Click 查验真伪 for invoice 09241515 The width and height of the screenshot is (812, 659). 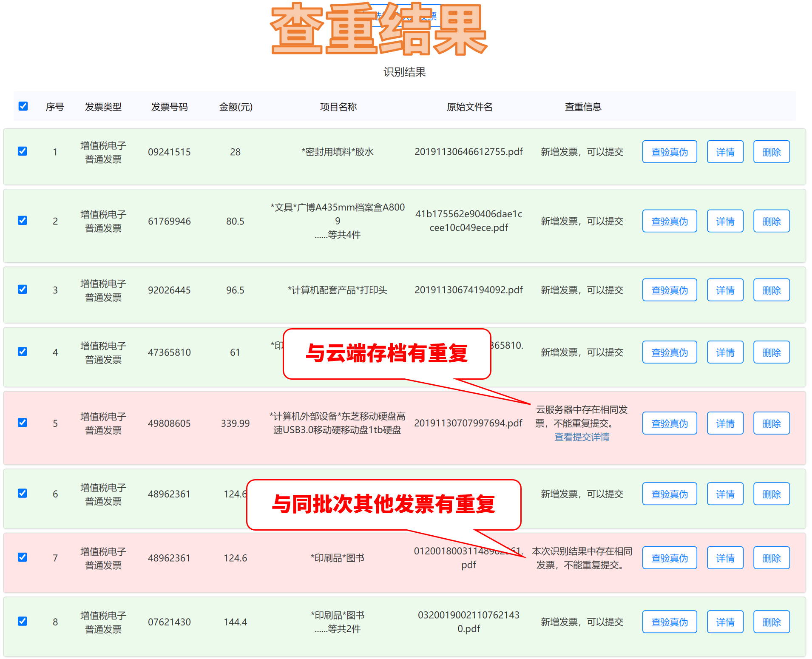(x=669, y=152)
